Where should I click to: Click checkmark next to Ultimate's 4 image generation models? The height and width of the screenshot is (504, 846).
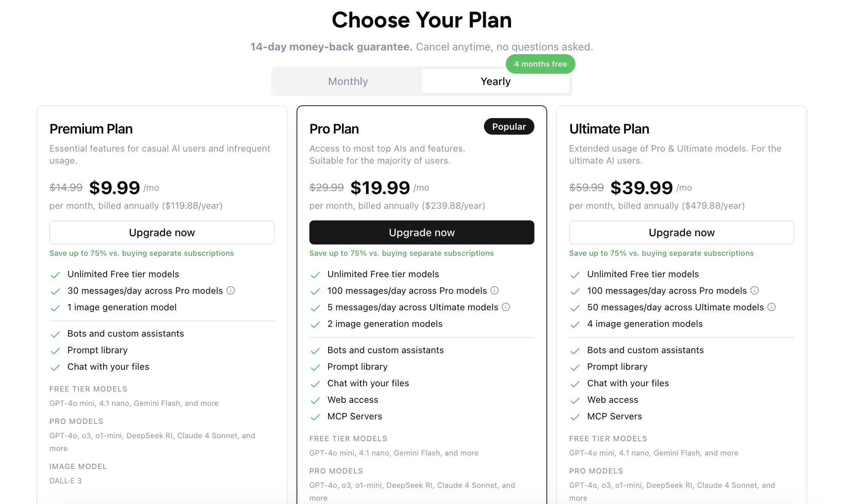coord(575,324)
